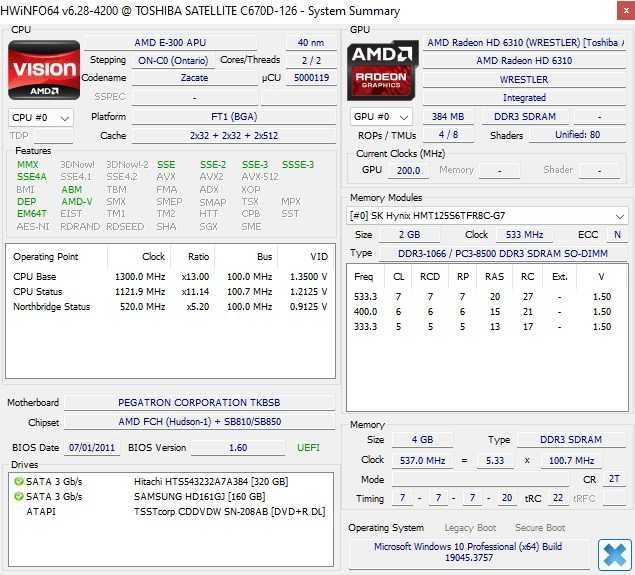The width and height of the screenshot is (635, 575).
Task: Click the green UEFI indicator
Action: coord(308,448)
